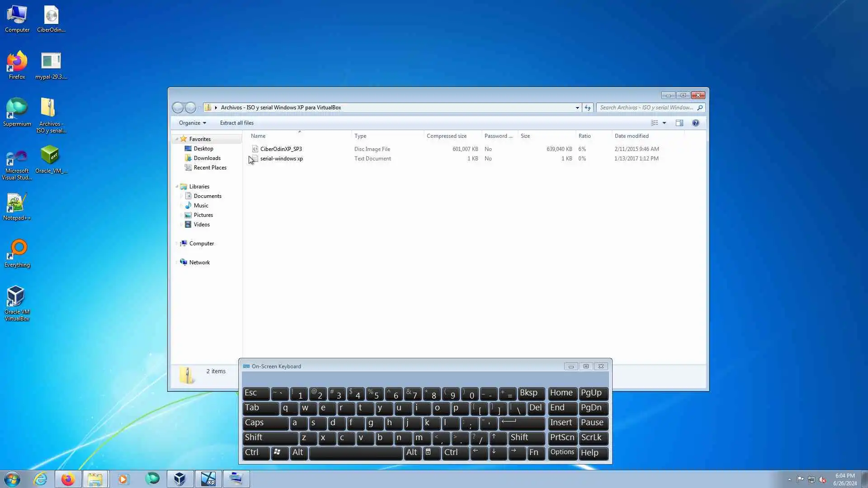Open Firefox from the taskbar
The height and width of the screenshot is (488, 868).
point(68,479)
